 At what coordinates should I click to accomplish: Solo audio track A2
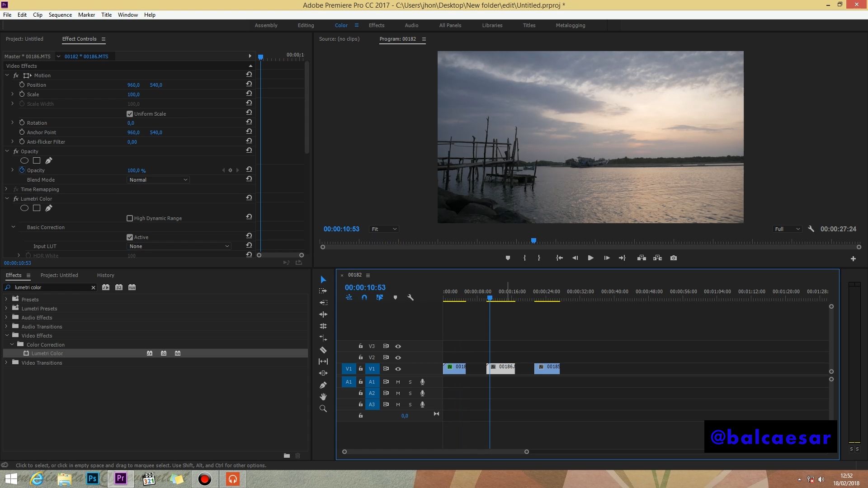click(x=410, y=393)
